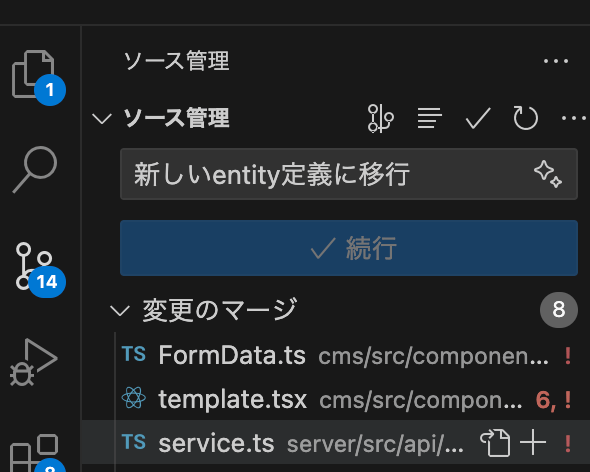Stage service.ts with plus icon
590x472 pixels.
tap(533, 443)
